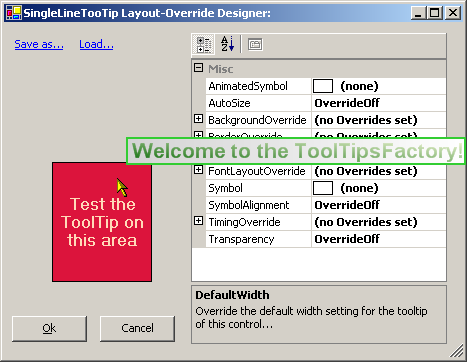Open Property Pages toolbar icon
The image size is (467, 362).
pos(255,44)
